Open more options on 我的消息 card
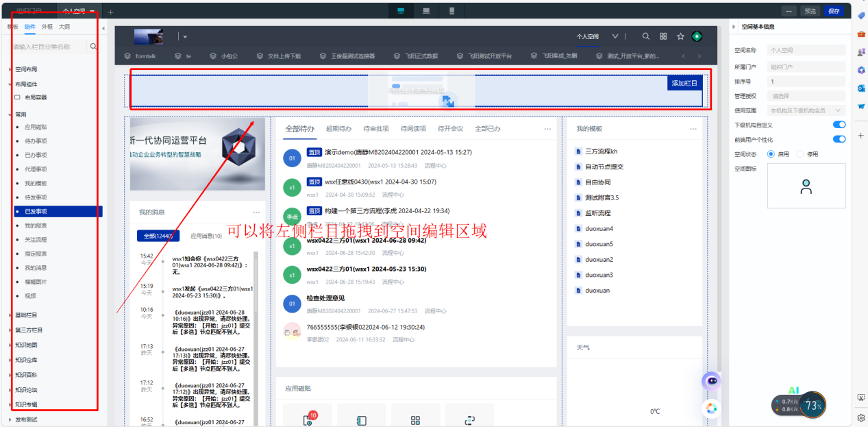868x427 pixels. 257,212
